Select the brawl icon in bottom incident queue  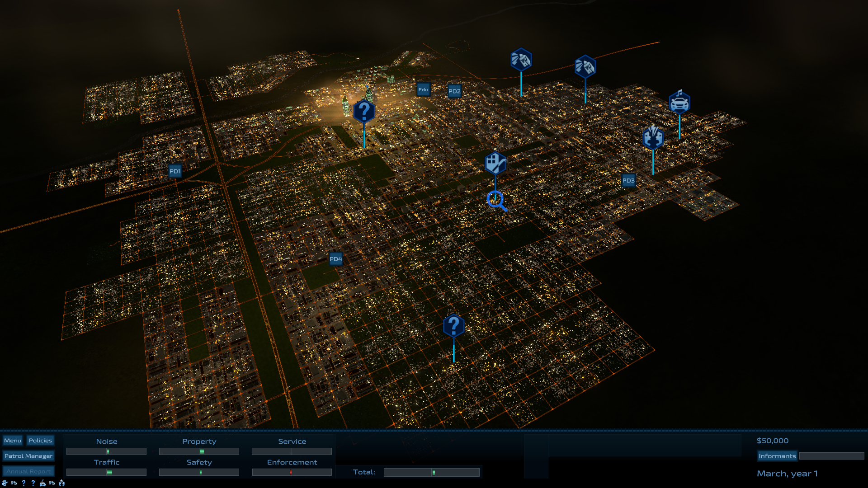pos(61,483)
